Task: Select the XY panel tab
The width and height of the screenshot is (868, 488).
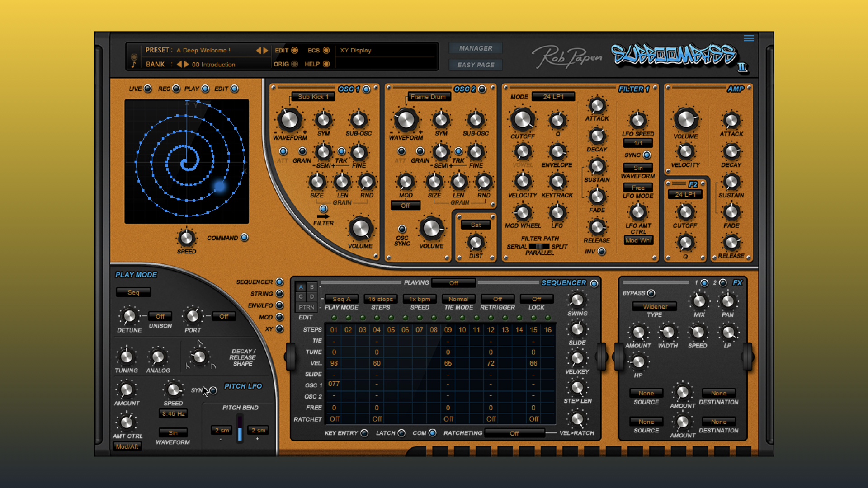Action: 279,329
